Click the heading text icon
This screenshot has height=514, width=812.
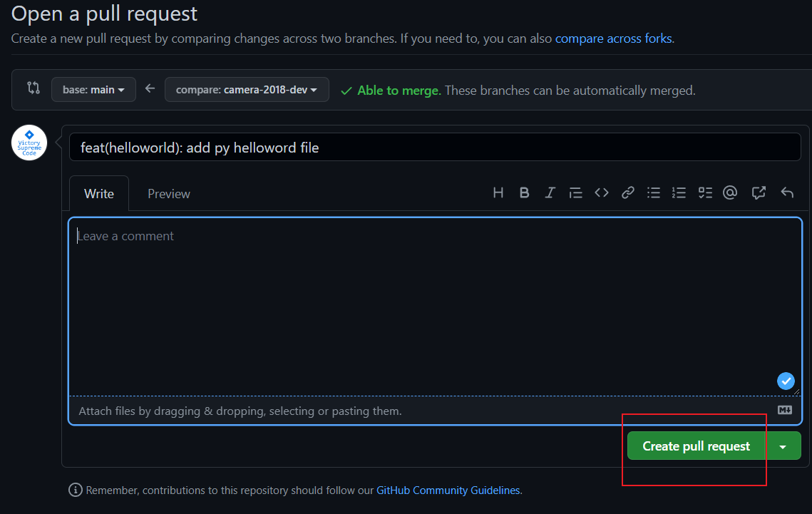pyautogui.click(x=498, y=192)
